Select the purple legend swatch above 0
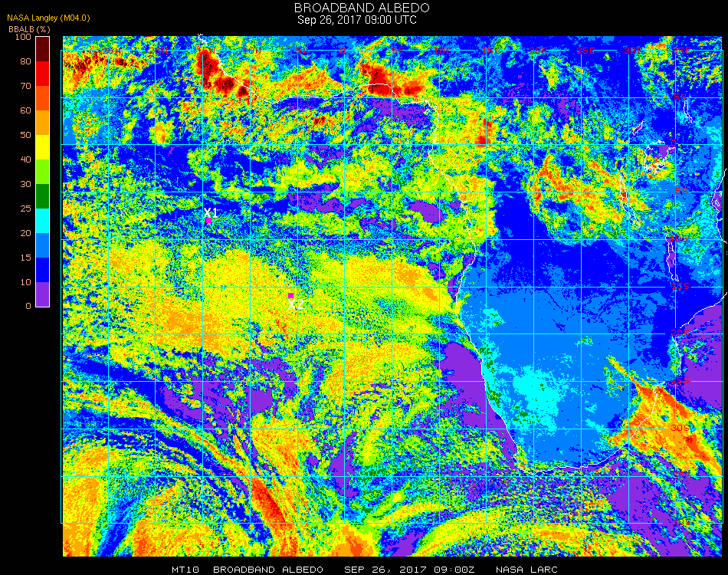Screen dimensions: 728x575 tap(43, 294)
